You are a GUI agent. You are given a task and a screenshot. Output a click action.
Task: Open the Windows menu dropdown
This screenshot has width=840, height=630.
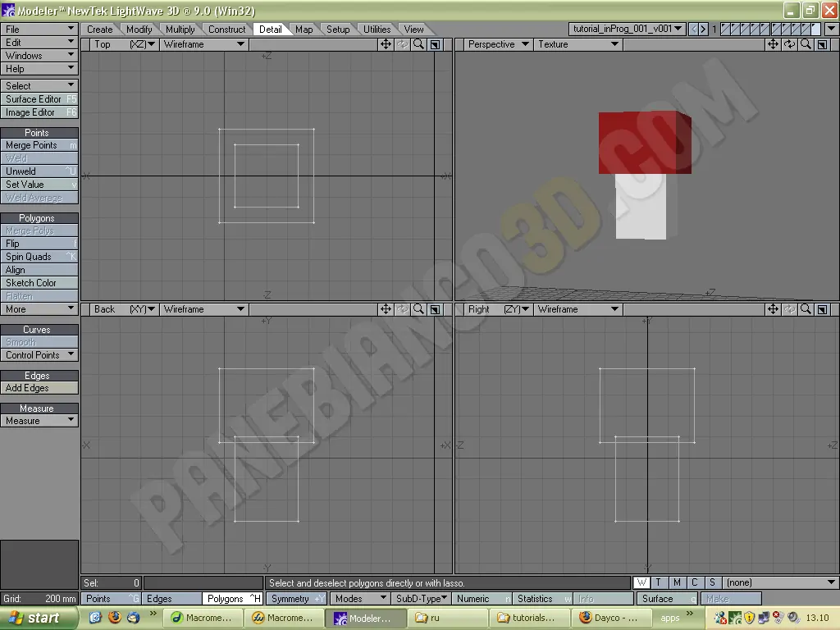[x=39, y=56]
